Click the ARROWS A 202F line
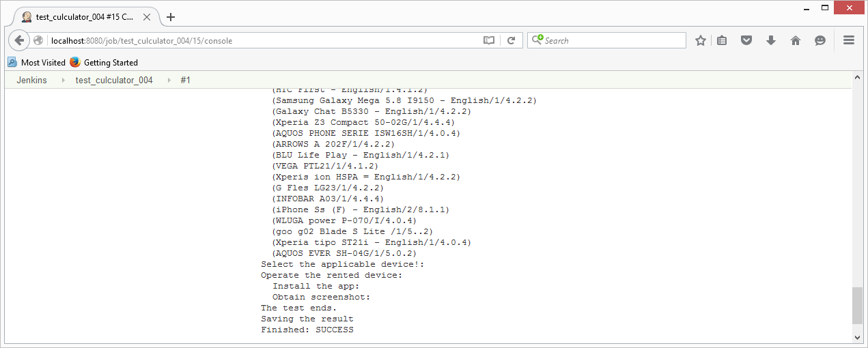The width and height of the screenshot is (868, 348). [333, 144]
